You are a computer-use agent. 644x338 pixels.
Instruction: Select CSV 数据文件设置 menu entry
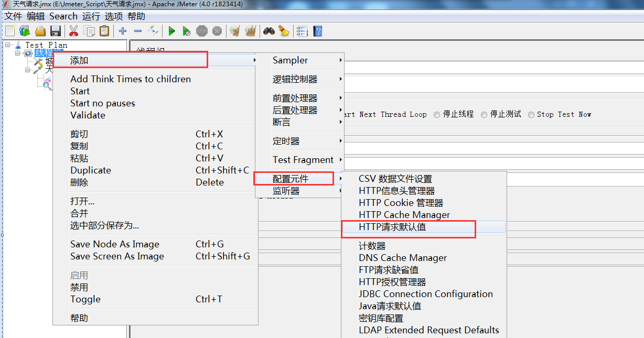(424, 179)
